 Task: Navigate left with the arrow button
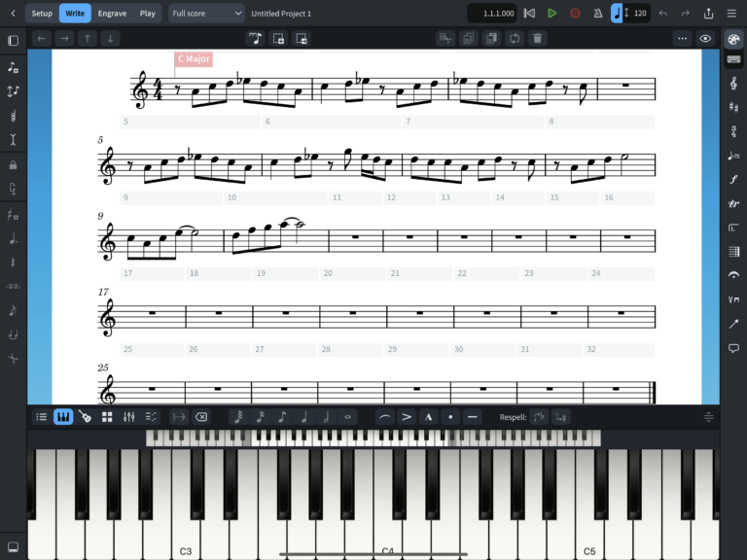pos(42,39)
